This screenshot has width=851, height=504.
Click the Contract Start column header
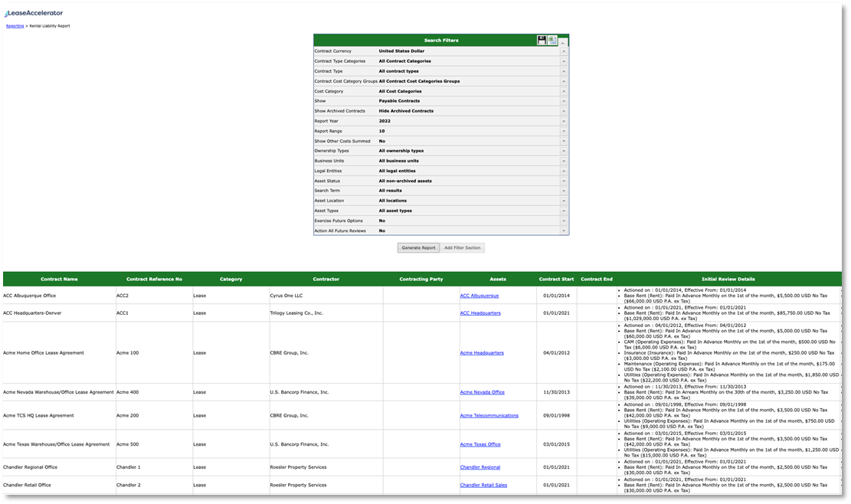556,280
